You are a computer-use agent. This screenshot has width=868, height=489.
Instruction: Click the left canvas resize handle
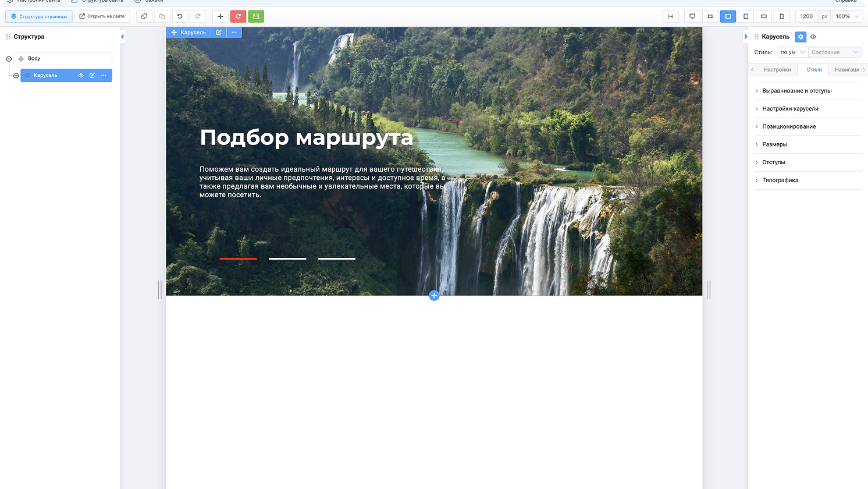(x=160, y=290)
